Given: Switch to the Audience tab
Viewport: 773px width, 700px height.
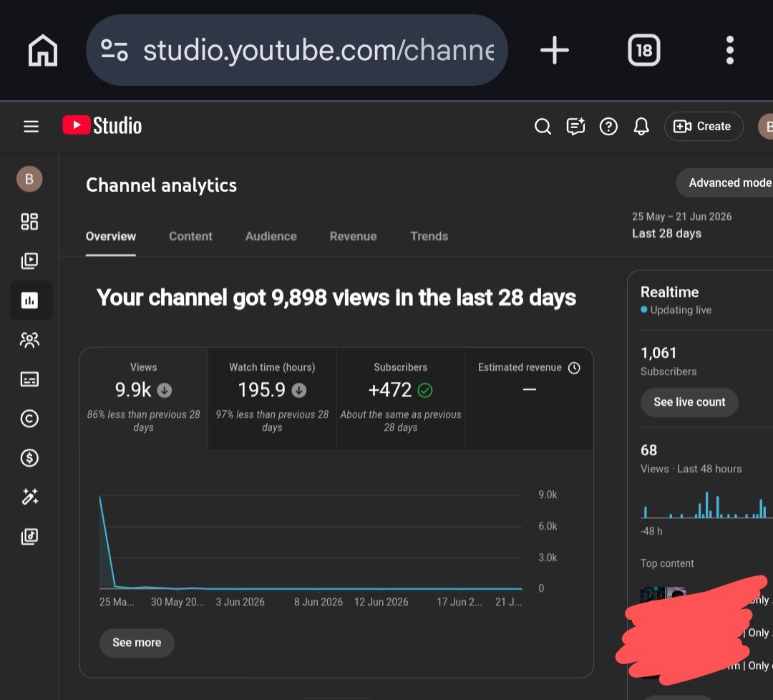Looking at the screenshot, I should 271,236.
